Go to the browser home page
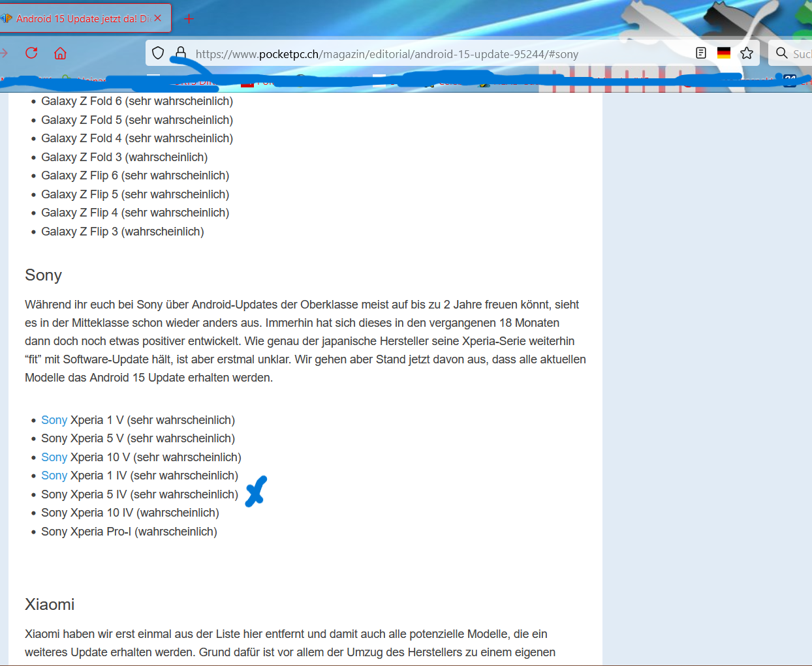The width and height of the screenshot is (812, 666). [60, 53]
